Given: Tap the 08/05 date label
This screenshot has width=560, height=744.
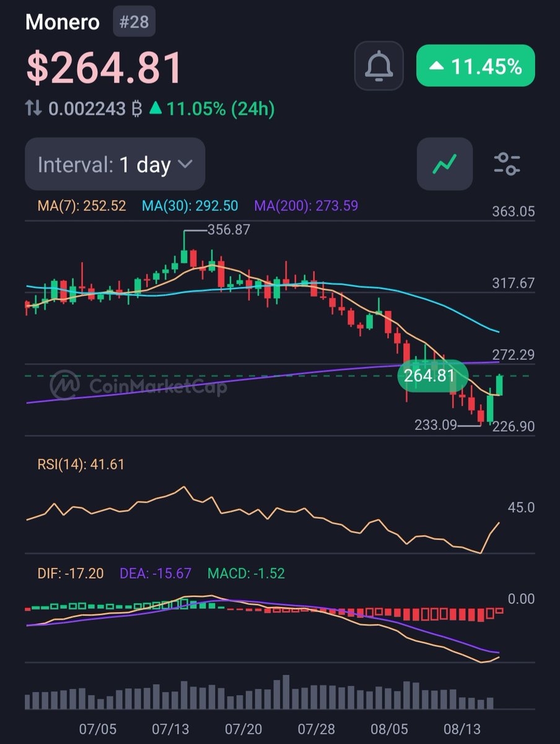Looking at the screenshot, I should coord(390,728).
